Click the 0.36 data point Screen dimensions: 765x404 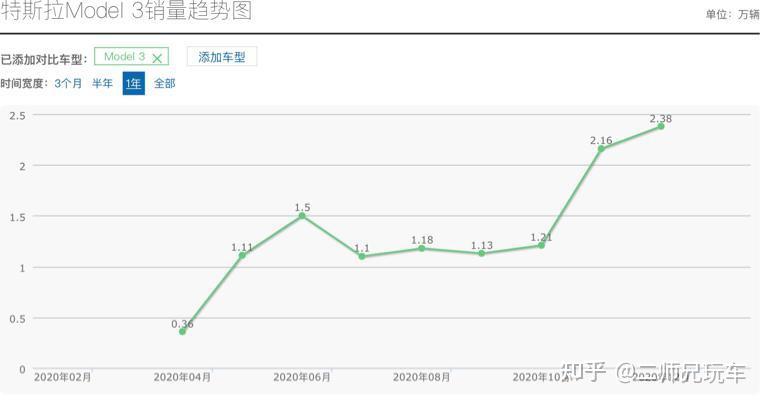pyautogui.click(x=182, y=332)
